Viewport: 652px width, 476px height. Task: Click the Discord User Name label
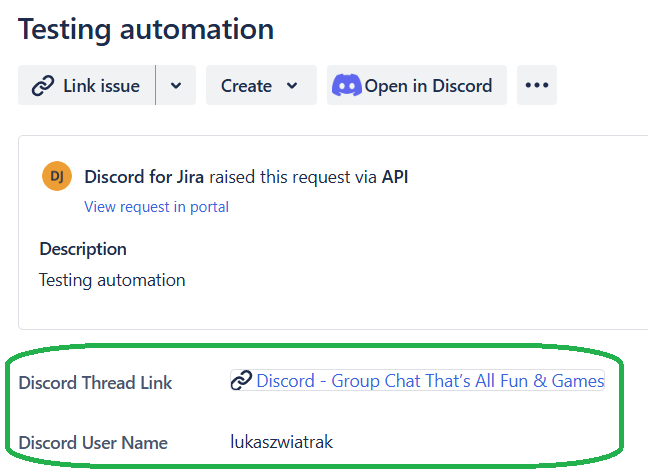(93, 443)
